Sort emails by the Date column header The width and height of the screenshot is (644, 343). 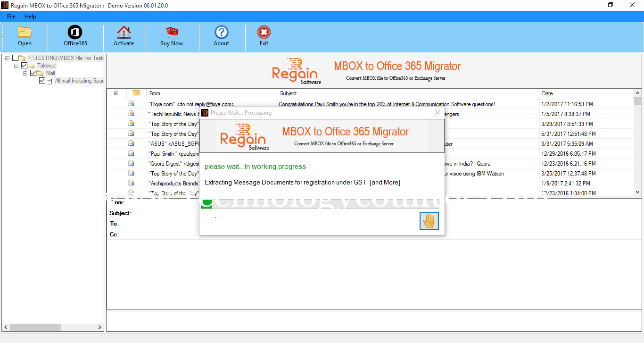click(x=586, y=93)
